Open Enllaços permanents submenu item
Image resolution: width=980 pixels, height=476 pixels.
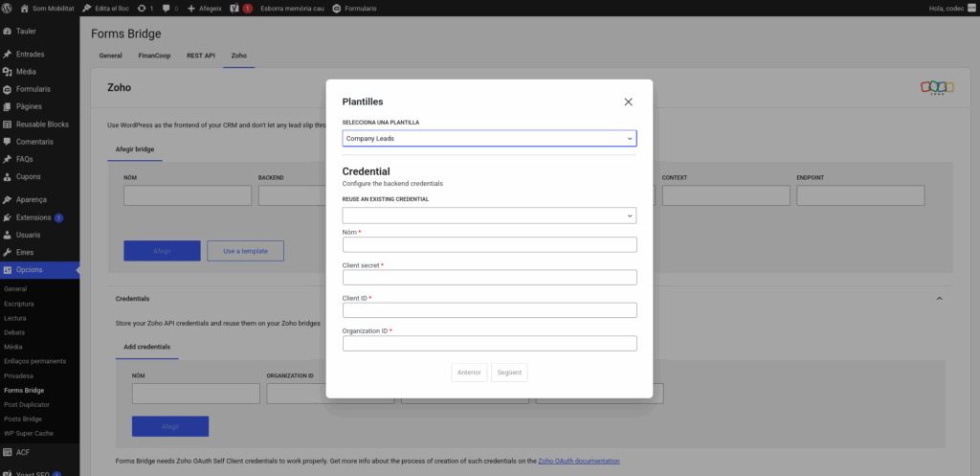(35, 361)
